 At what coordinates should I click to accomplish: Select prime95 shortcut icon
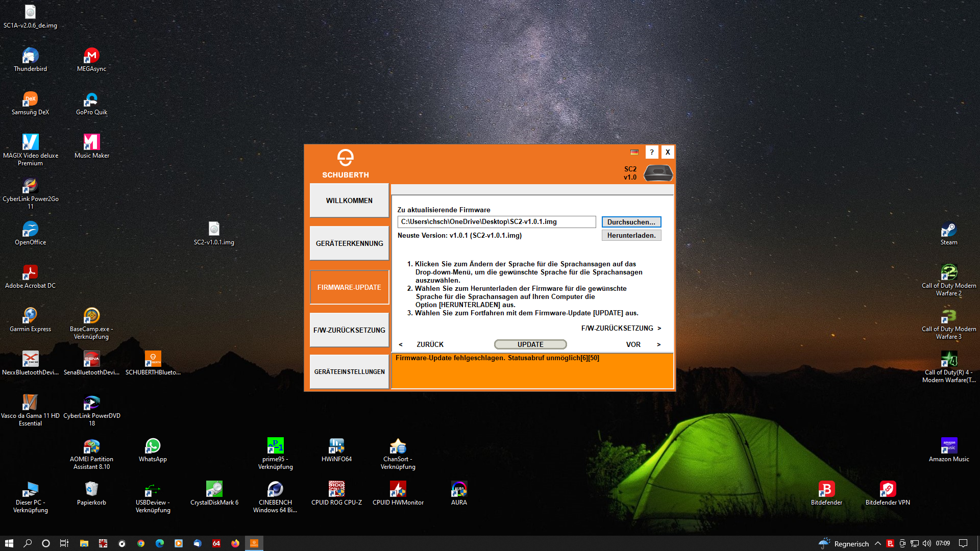tap(275, 454)
